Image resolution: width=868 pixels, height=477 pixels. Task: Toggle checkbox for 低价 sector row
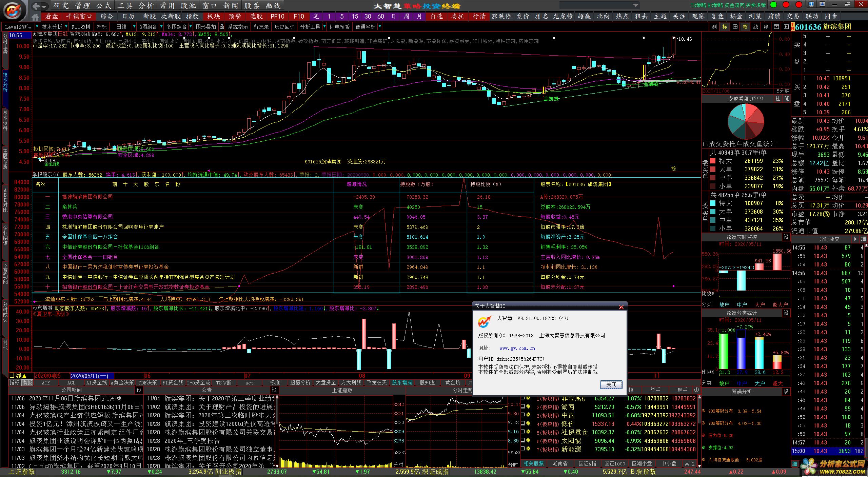[x=523, y=423]
